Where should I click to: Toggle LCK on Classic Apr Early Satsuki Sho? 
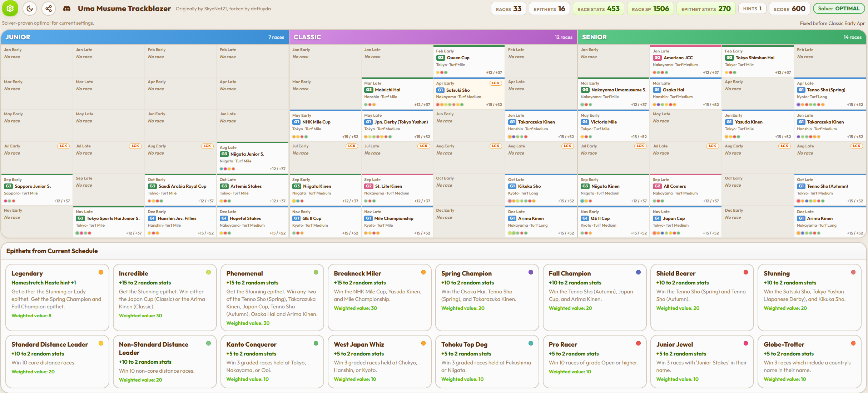click(496, 83)
